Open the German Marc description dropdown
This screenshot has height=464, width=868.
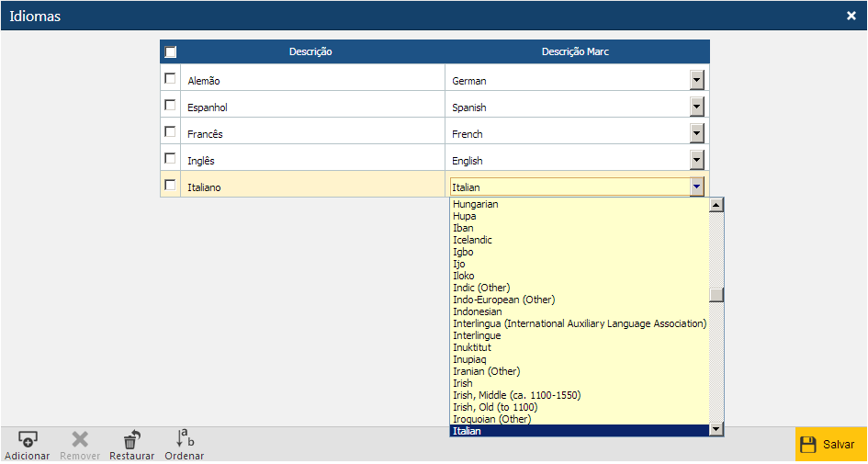[696, 81]
